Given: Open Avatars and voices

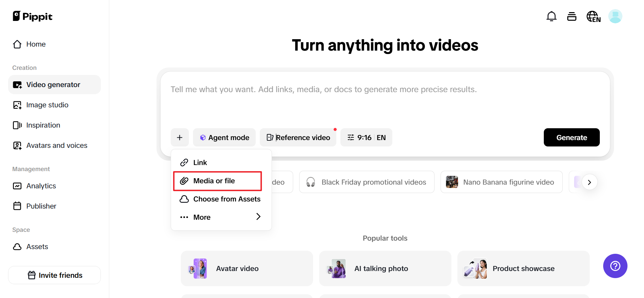Looking at the screenshot, I should 54,145.
